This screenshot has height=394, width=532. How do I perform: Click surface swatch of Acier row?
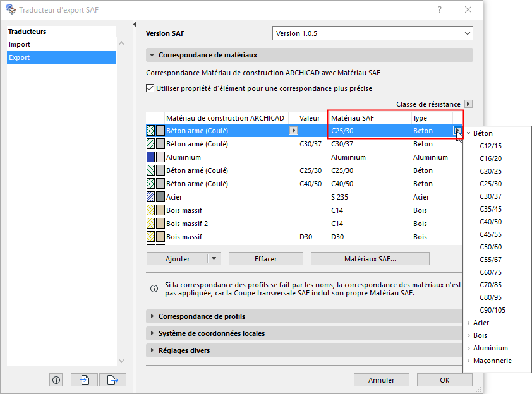point(160,197)
